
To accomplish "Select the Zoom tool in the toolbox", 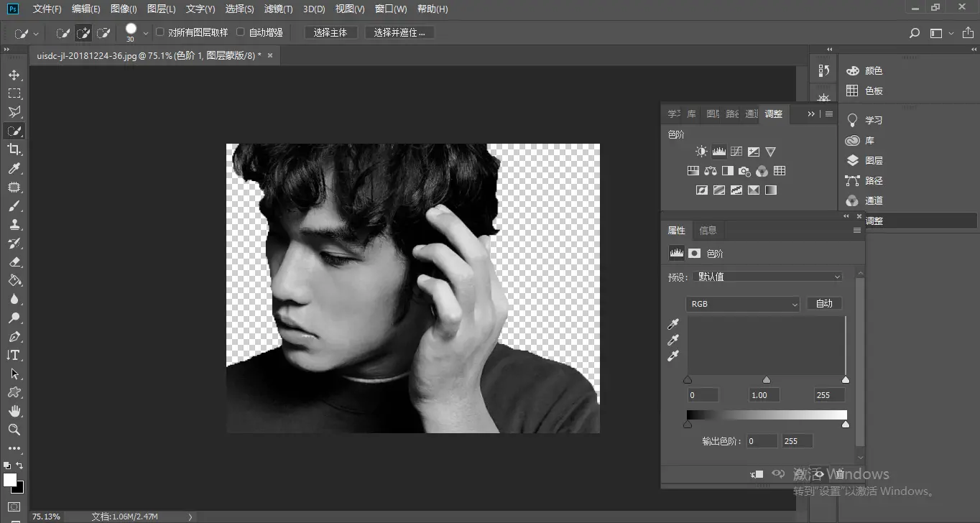I will point(14,430).
